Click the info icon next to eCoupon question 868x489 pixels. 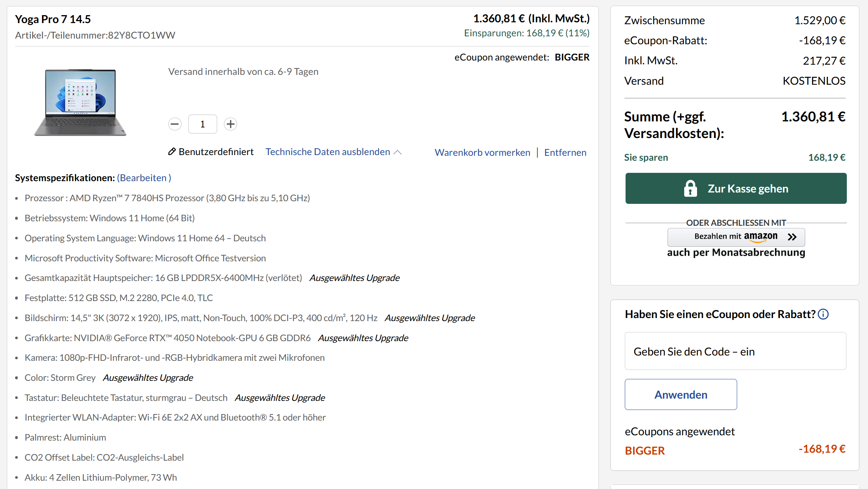(x=823, y=314)
